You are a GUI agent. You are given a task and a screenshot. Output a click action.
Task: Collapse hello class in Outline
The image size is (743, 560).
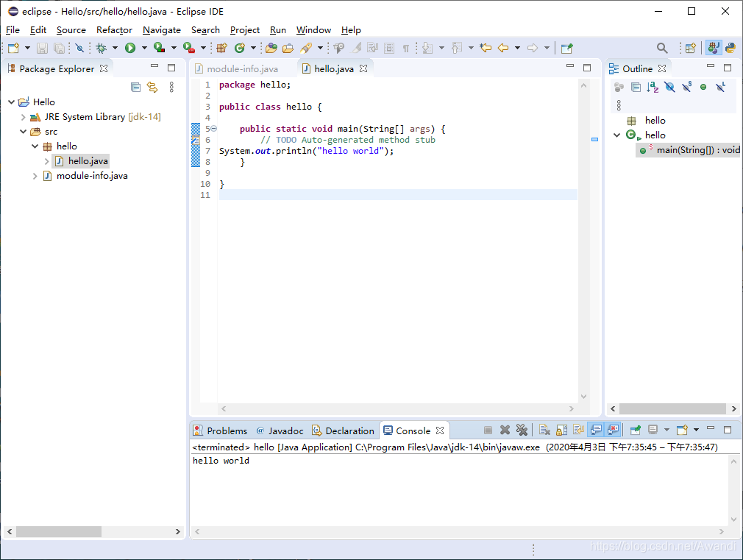click(617, 135)
